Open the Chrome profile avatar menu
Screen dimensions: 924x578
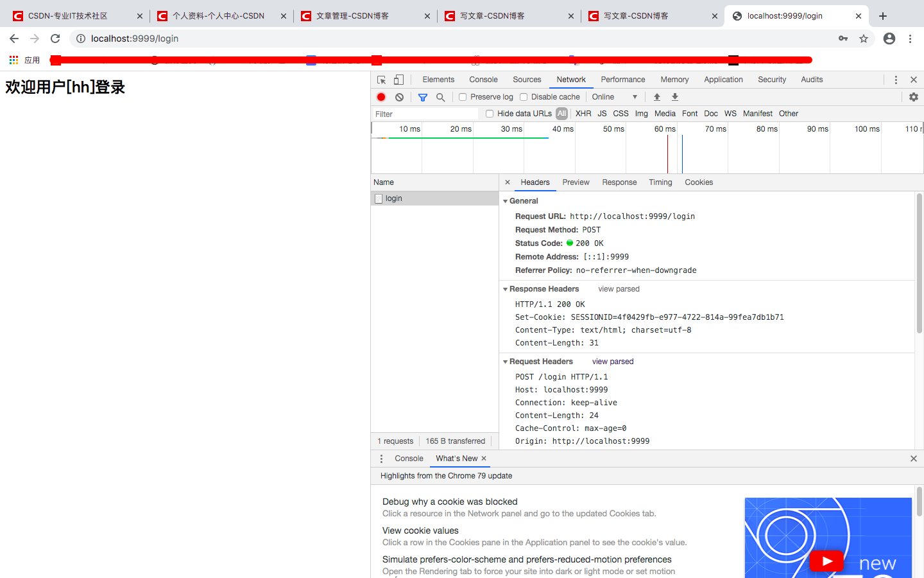coord(889,39)
